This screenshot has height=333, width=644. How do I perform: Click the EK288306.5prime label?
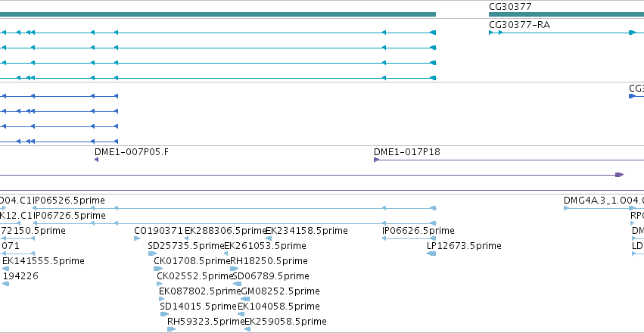point(226,231)
